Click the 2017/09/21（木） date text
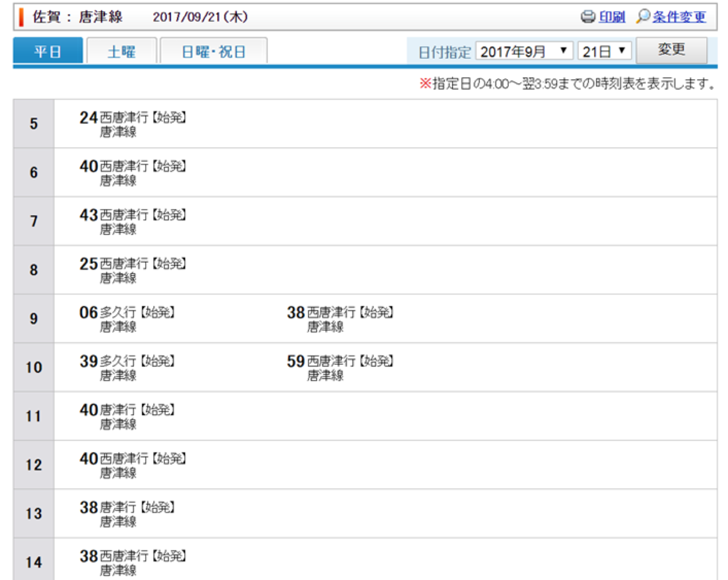The height and width of the screenshot is (580, 728). [200, 17]
